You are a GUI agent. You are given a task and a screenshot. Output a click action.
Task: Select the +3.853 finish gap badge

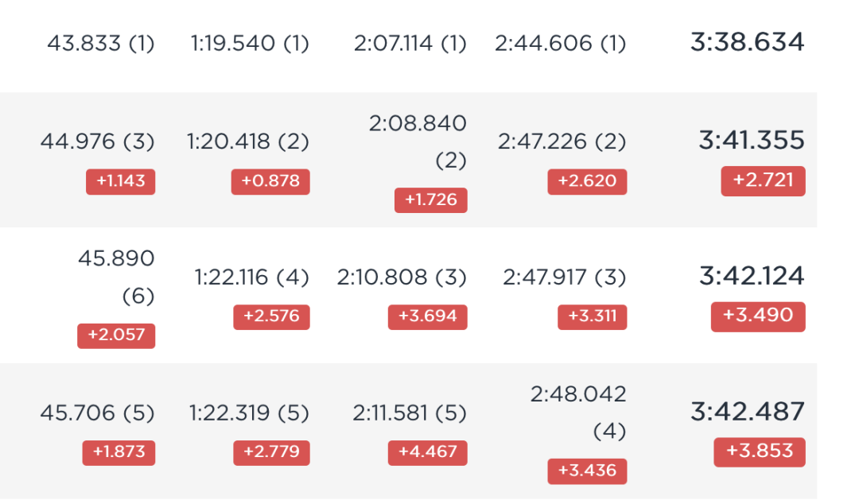click(x=760, y=452)
